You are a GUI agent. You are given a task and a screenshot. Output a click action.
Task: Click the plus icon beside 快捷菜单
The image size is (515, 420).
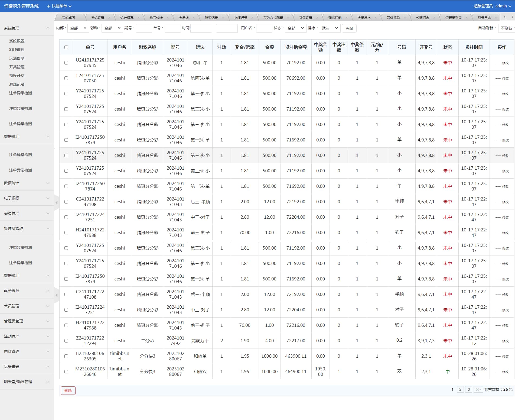(49, 6)
